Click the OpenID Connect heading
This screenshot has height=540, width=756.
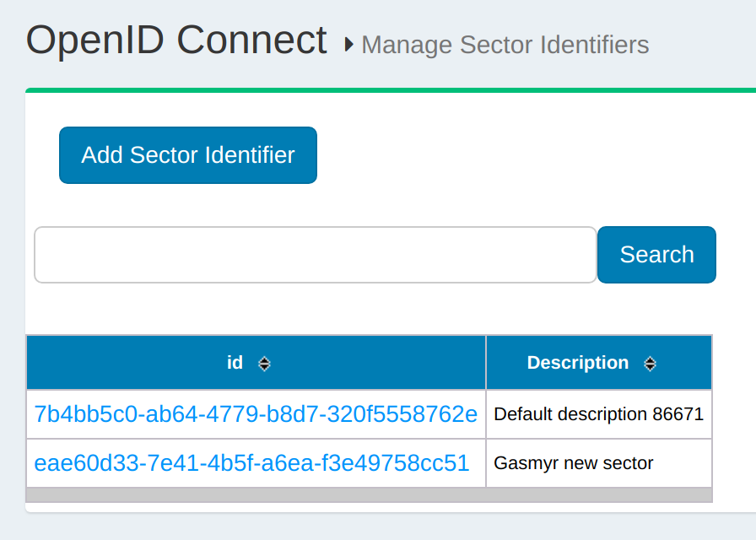[177, 39]
